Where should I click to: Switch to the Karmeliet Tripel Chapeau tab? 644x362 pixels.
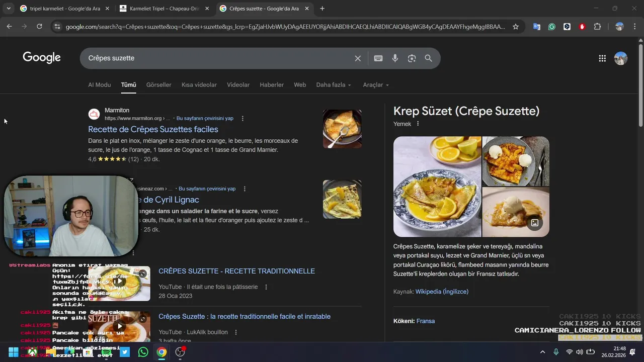click(x=164, y=9)
